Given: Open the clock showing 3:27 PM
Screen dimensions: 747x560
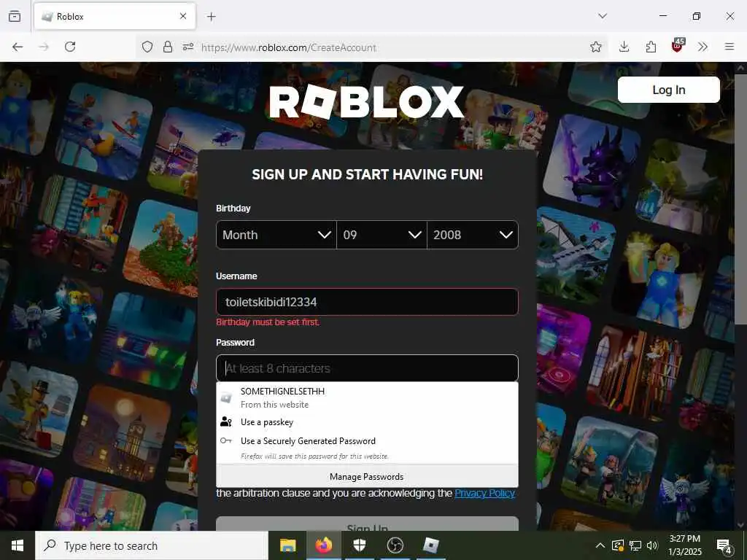Looking at the screenshot, I should point(685,545).
